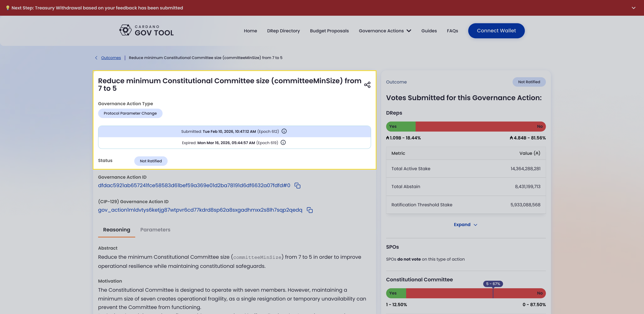This screenshot has height=314, width=644.
Task: Open DRep Directory from the navigation
Action: (x=283, y=31)
